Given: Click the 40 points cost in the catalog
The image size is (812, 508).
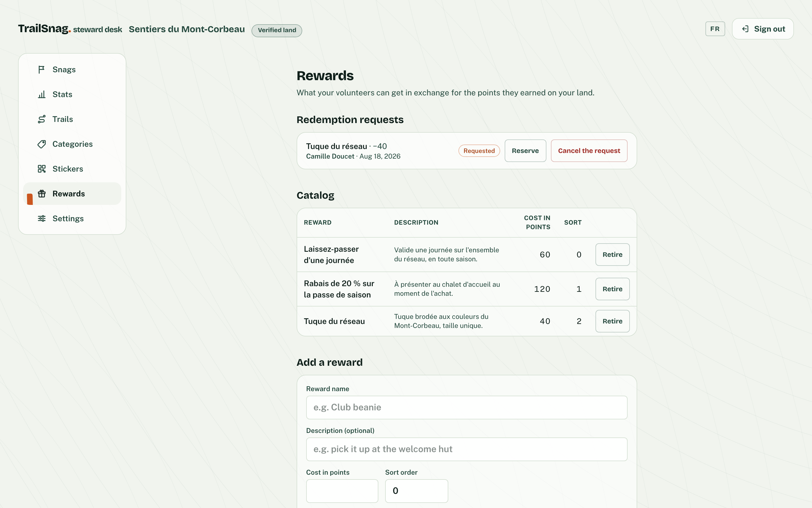Looking at the screenshot, I should (x=545, y=321).
